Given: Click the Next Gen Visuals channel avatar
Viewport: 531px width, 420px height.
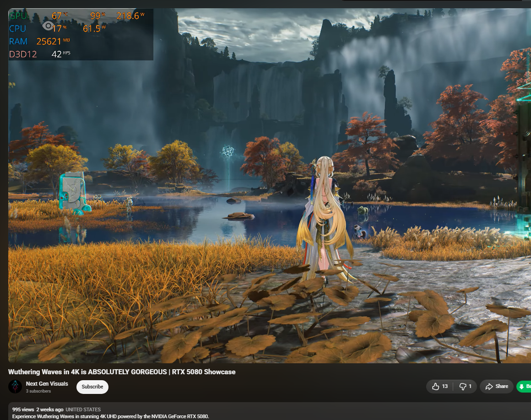Looking at the screenshot, I should click(x=15, y=387).
